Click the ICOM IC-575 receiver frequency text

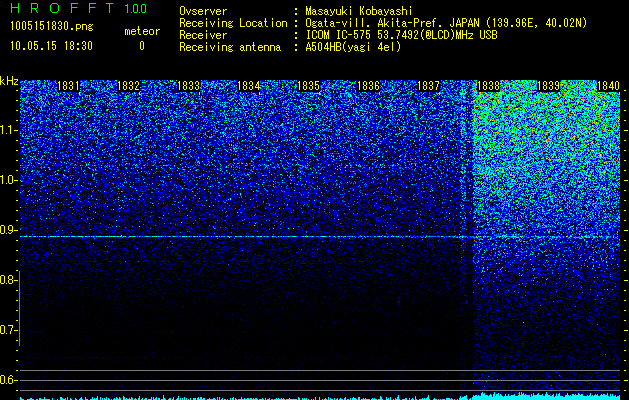click(401, 35)
